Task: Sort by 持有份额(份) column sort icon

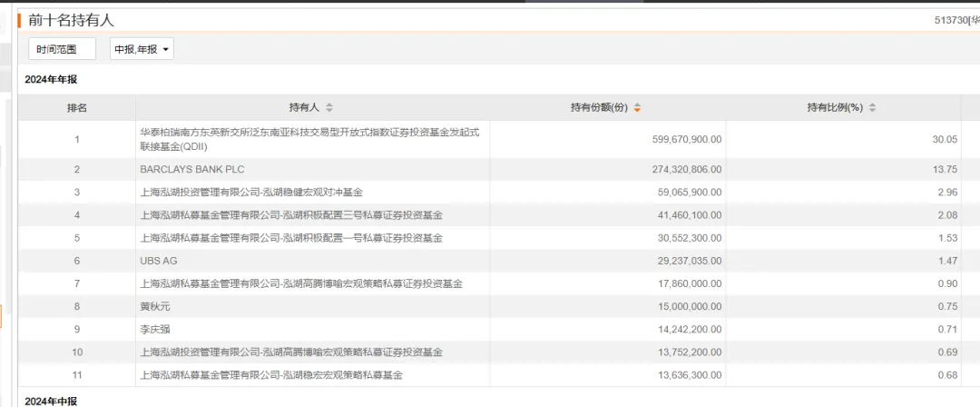Action: click(x=637, y=108)
